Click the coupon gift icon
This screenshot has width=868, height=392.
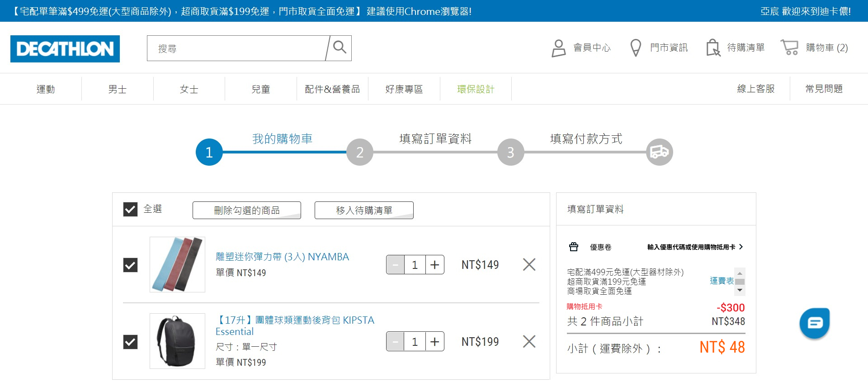pos(574,247)
